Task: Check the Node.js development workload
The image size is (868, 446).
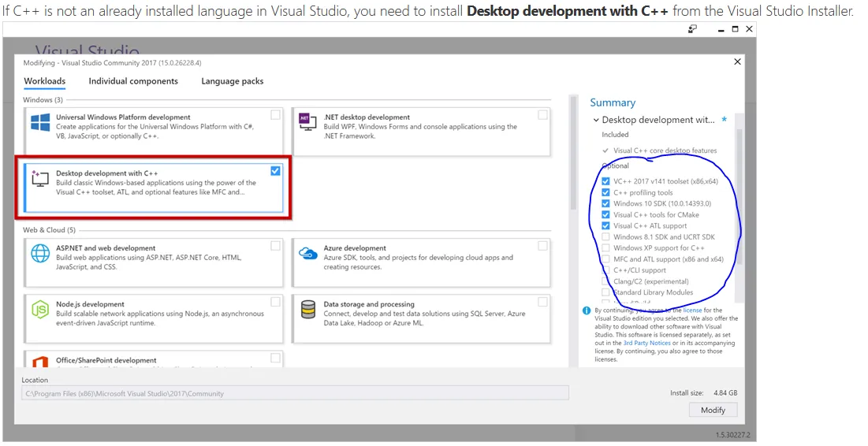Action: pos(275,302)
